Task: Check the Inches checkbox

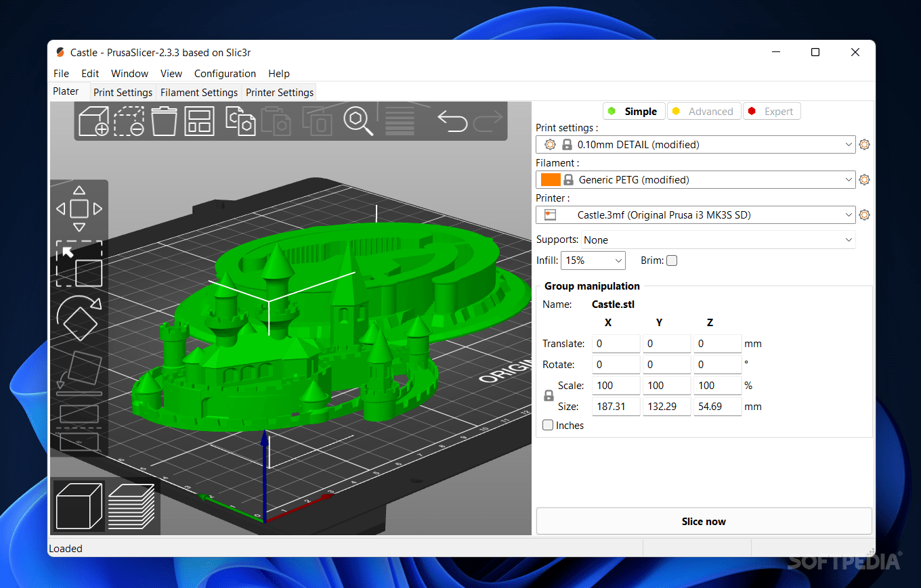Action: (548, 425)
